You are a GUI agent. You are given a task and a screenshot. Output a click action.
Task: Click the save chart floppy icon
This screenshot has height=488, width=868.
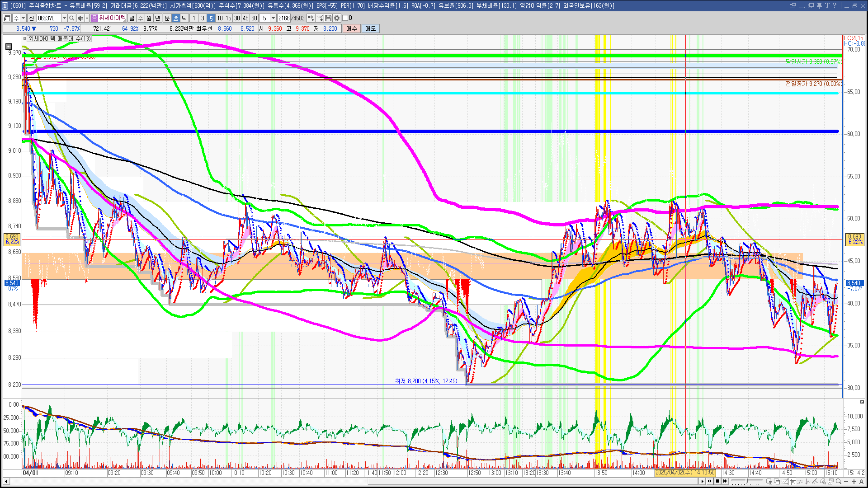(x=328, y=18)
